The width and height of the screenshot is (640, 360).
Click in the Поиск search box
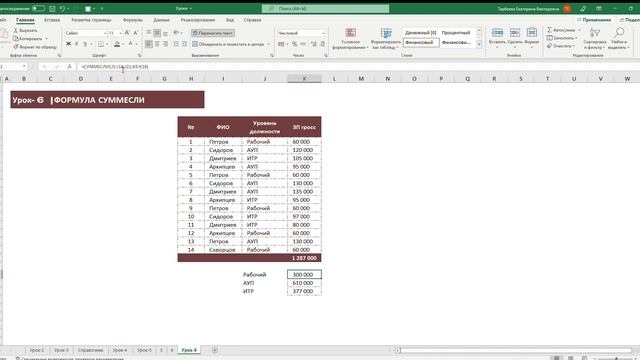click(x=325, y=8)
